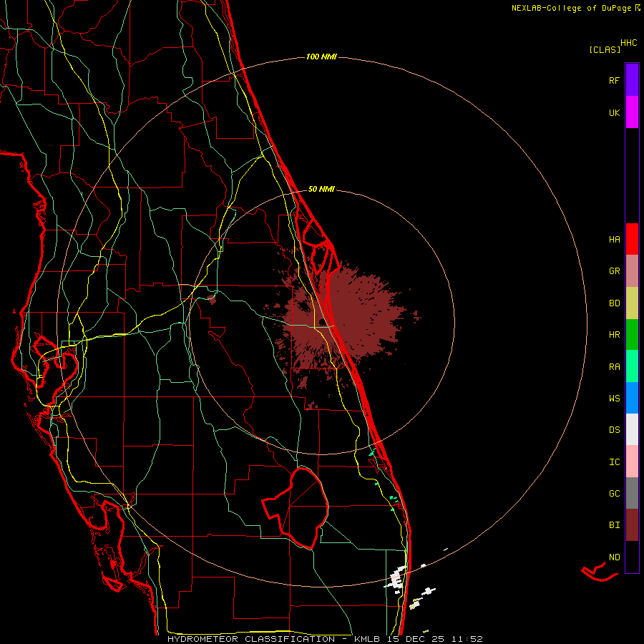
Task: Select the BD yellow legend swatch
Action: [632, 303]
